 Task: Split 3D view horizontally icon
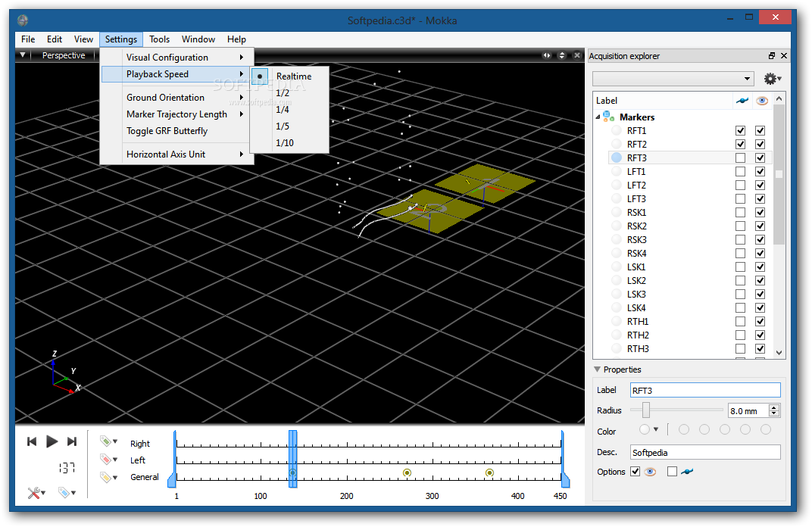(x=546, y=55)
